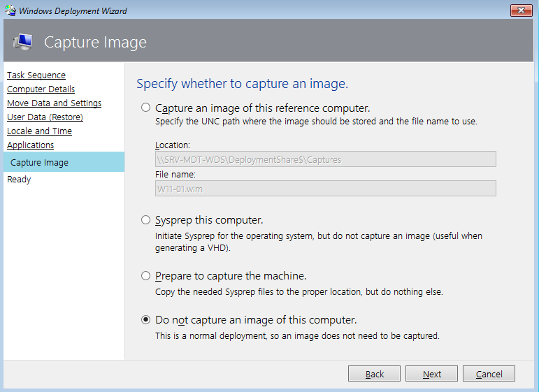Open User Data (Restore) step
Image resolution: width=539 pixels, height=392 pixels.
click(45, 117)
